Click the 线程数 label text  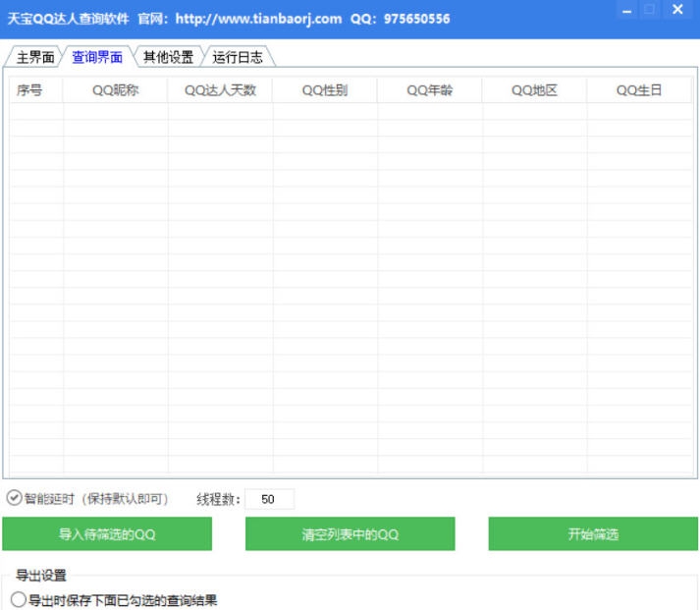218,499
